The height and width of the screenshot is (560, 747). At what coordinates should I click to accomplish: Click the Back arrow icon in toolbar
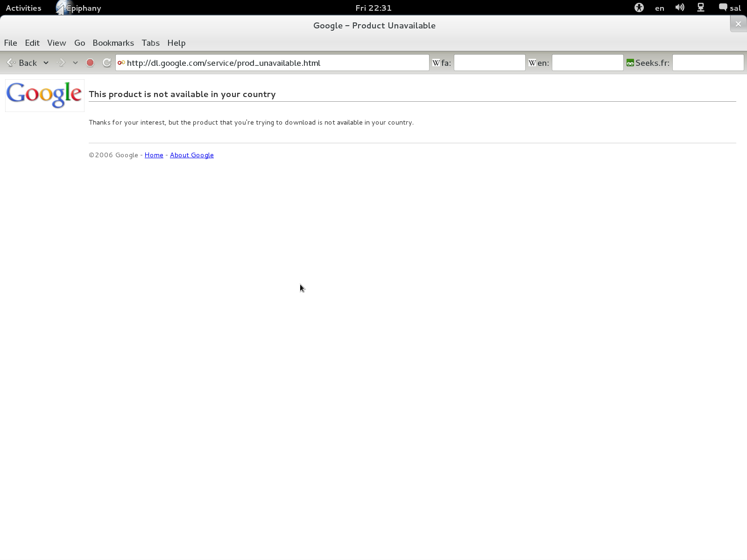click(x=12, y=63)
